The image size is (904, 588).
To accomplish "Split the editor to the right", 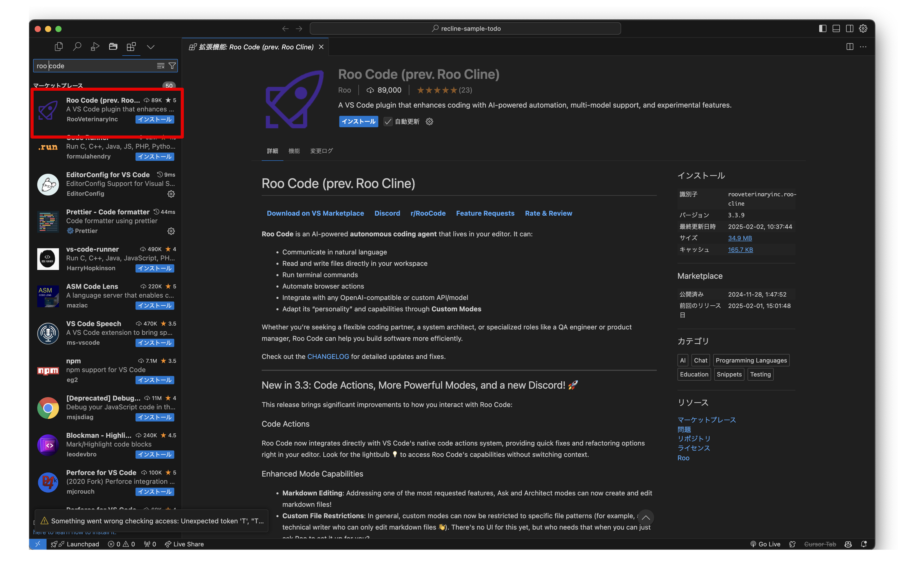I will (x=850, y=47).
